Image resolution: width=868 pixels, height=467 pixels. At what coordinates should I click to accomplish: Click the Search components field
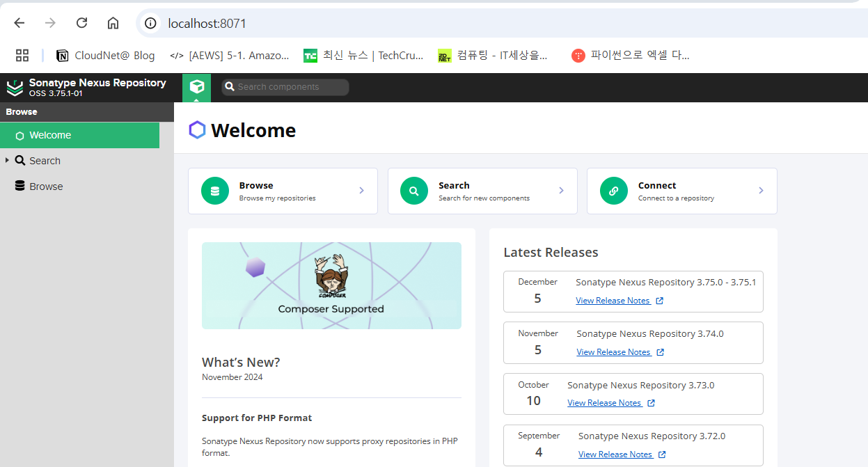click(285, 87)
